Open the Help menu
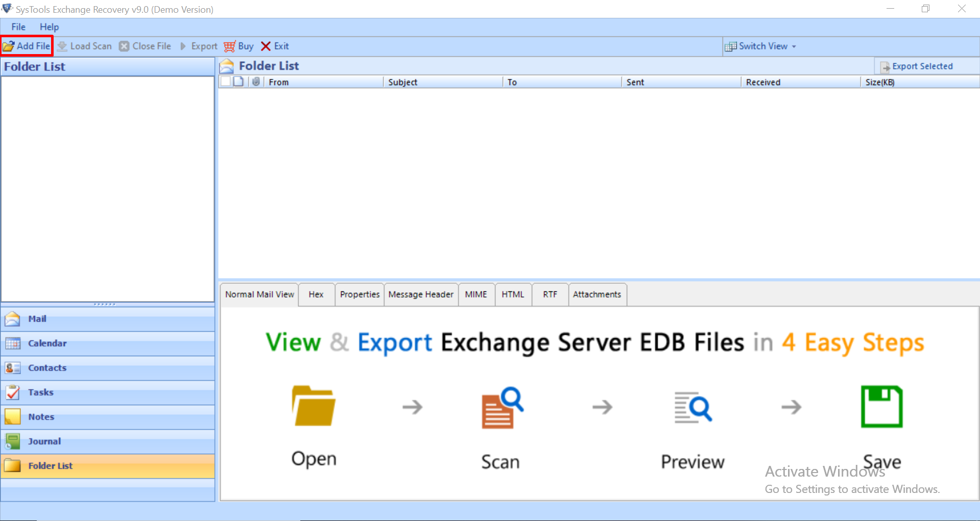The height and width of the screenshot is (521, 980). [50, 27]
